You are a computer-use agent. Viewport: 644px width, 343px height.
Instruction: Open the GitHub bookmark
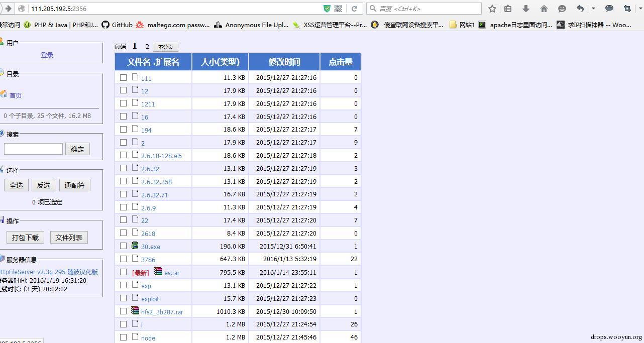117,25
